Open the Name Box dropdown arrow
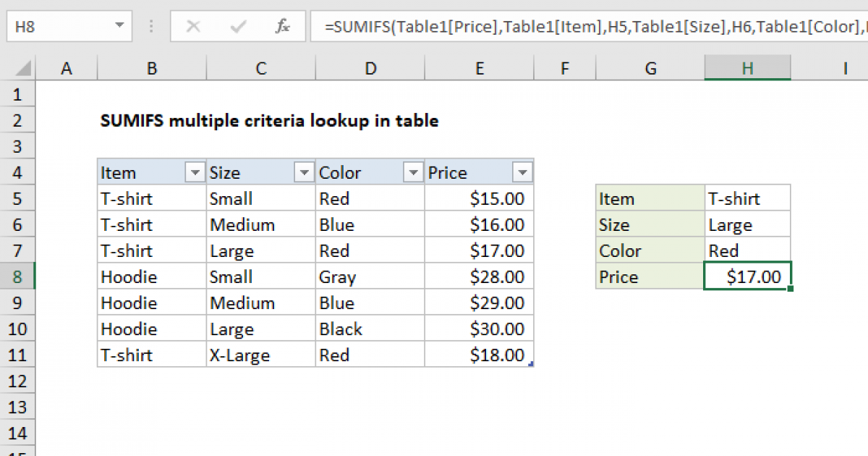Screen dimensions: 868x456 click(x=118, y=27)
